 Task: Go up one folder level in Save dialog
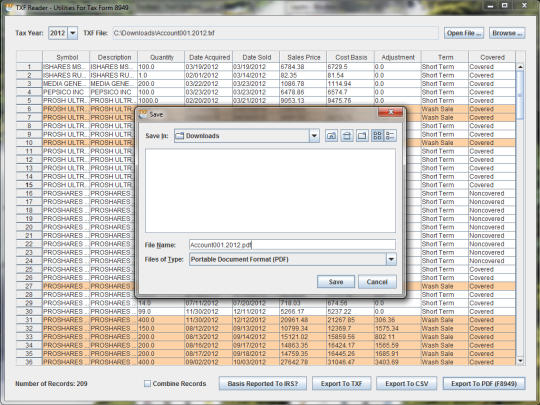[x=331, y=136]
